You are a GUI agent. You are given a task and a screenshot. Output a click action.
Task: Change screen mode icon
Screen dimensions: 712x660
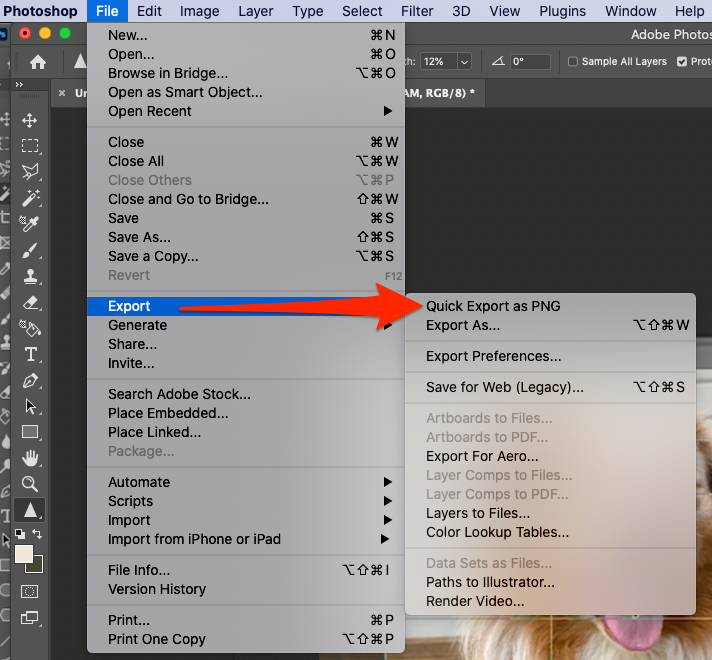(30, 618)
